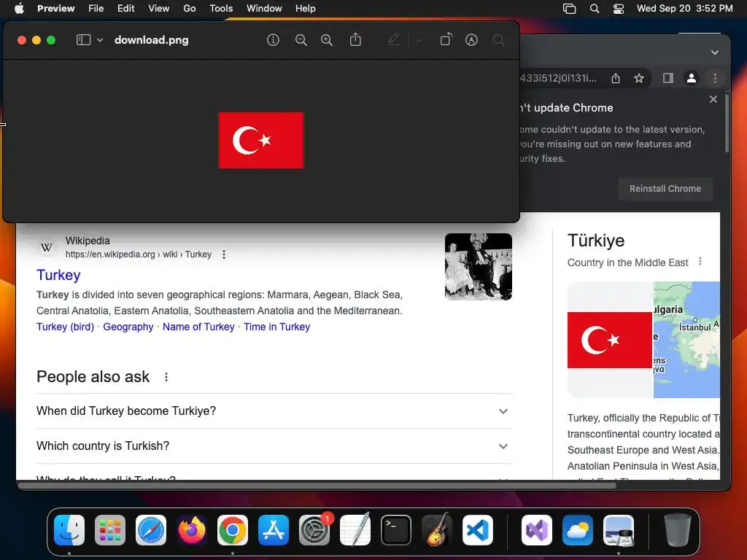Open the Tools menu
The height and width of the screenshot is (560, 747).
click(x=221, y=8)
